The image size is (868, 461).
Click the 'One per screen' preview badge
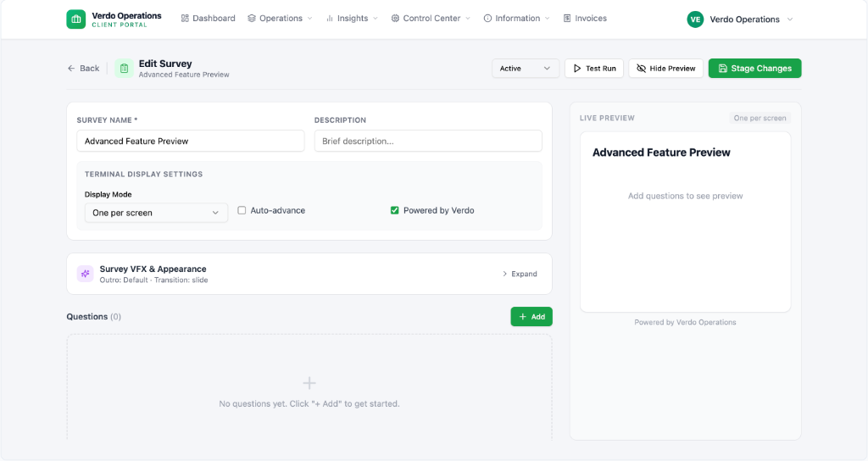(760, 118)
